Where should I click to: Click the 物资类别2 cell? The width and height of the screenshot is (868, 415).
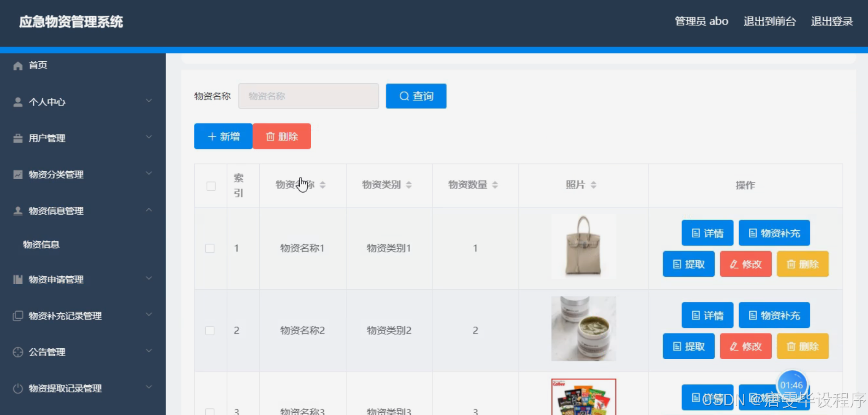(x=389, y=331)
